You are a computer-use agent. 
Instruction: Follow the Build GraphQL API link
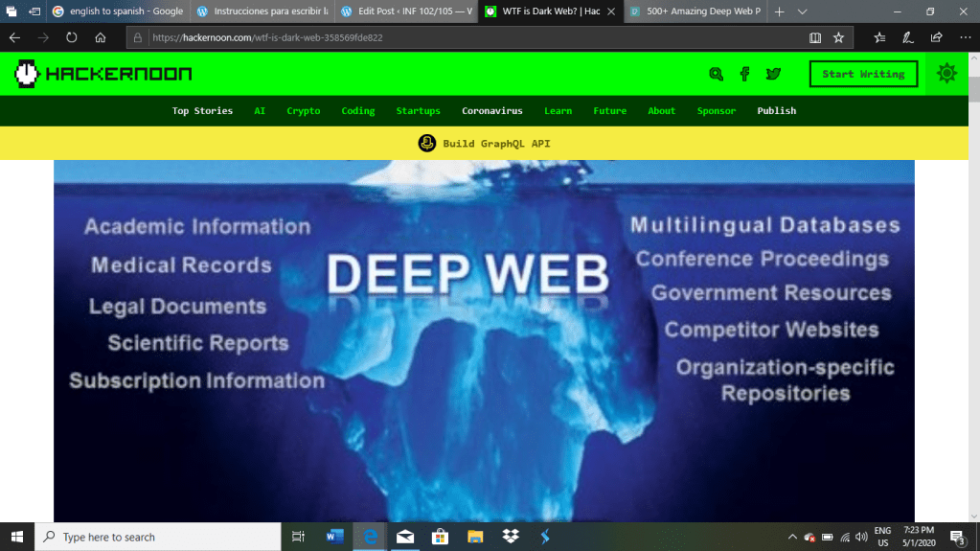click(x=495, y=144)
